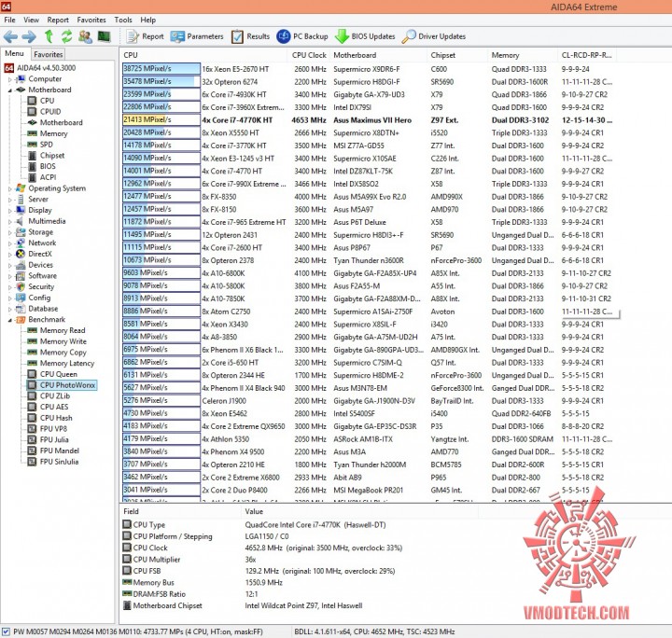The height and width of the screenshot is (638, 672).
Task: Select the ACPI tree item
Action: pos(42,177)
